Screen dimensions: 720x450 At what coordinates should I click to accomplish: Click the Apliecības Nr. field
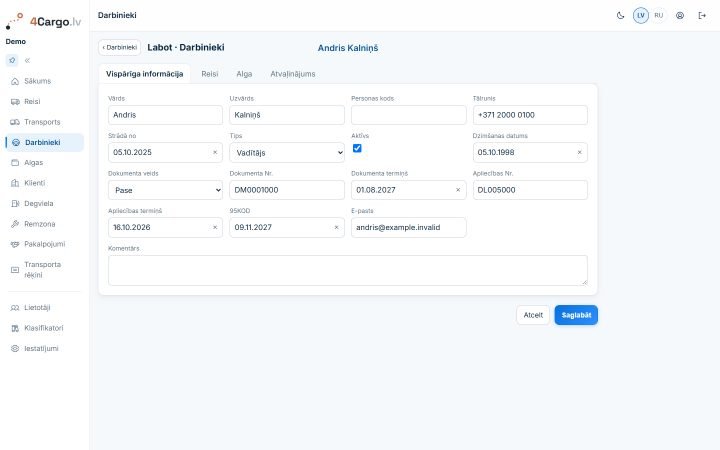(x=530, y=190)
